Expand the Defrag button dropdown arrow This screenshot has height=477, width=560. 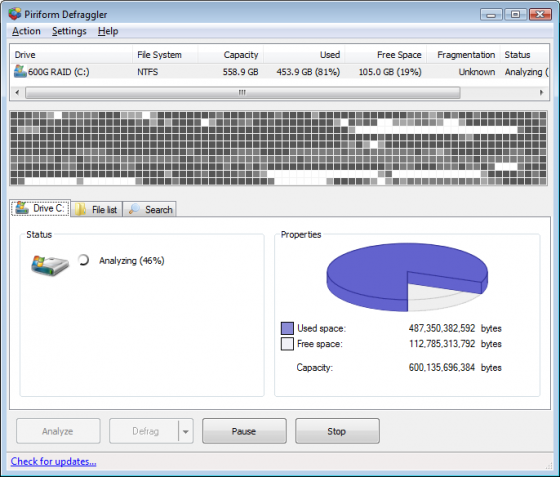point(186,431)
